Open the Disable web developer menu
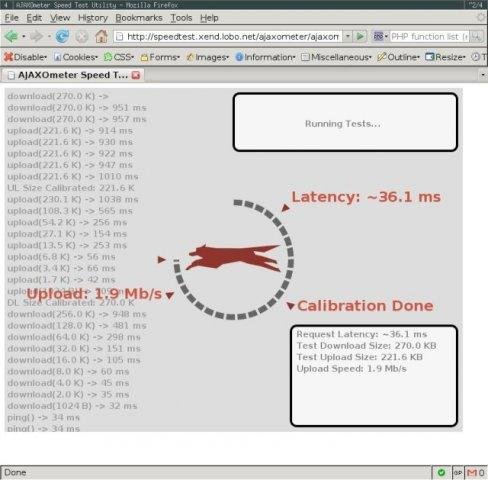Screen dimensions: 488x480 [x=25, y=57]
